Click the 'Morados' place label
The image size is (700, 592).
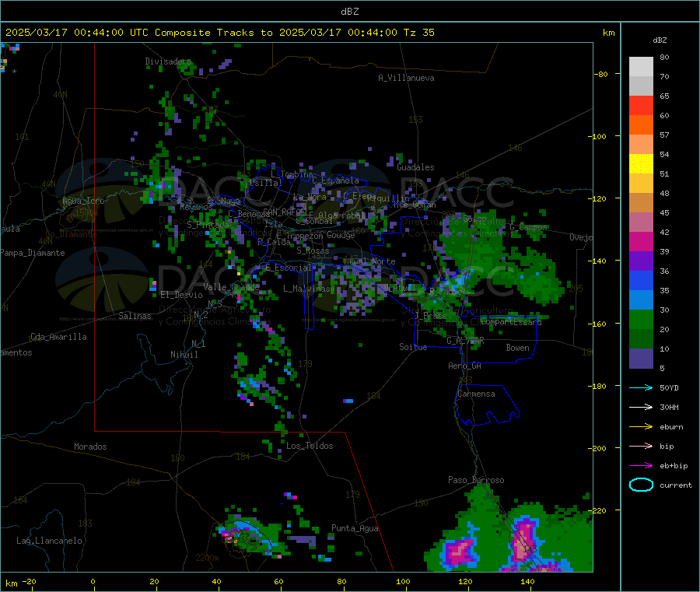click(90, 447)
